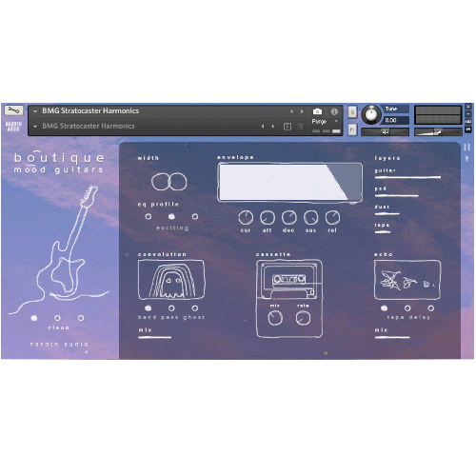Click the 'naroth audio' credit text
This screenshot has height=476, width=476.
click(x=59, y=344)
